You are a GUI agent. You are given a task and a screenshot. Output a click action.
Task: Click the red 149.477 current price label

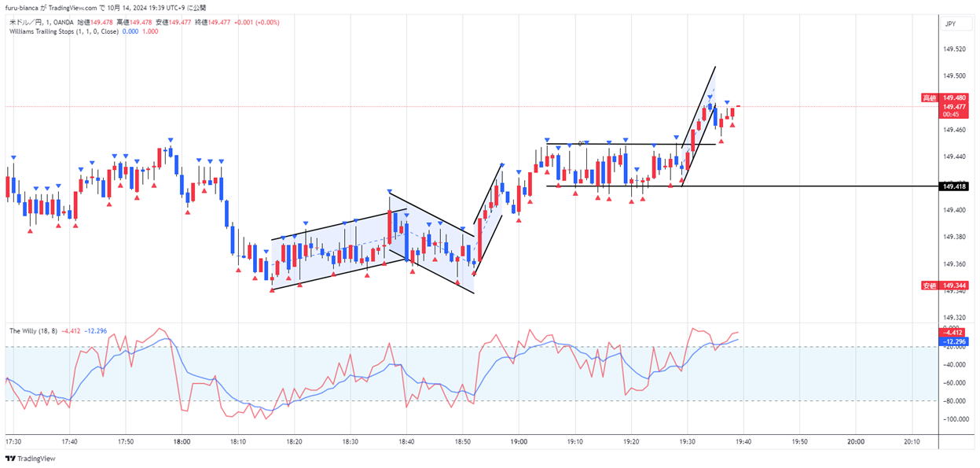click(x=954, y=106)
